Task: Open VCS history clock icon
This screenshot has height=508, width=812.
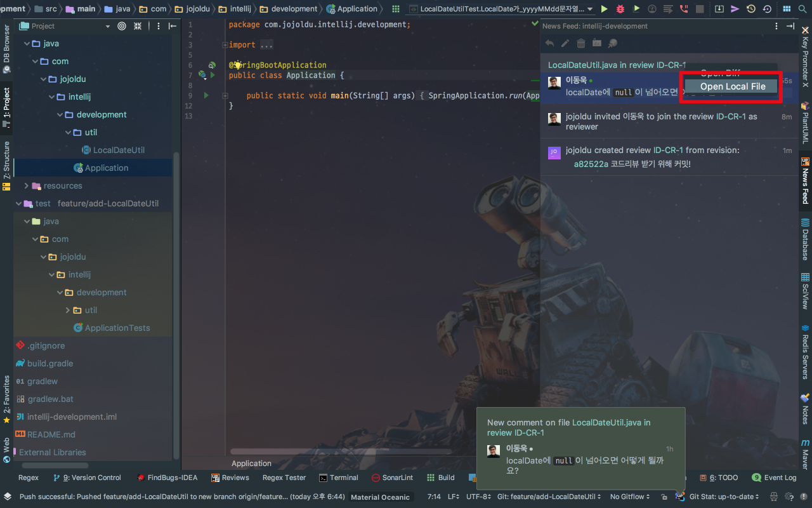Action: point(751,9)
